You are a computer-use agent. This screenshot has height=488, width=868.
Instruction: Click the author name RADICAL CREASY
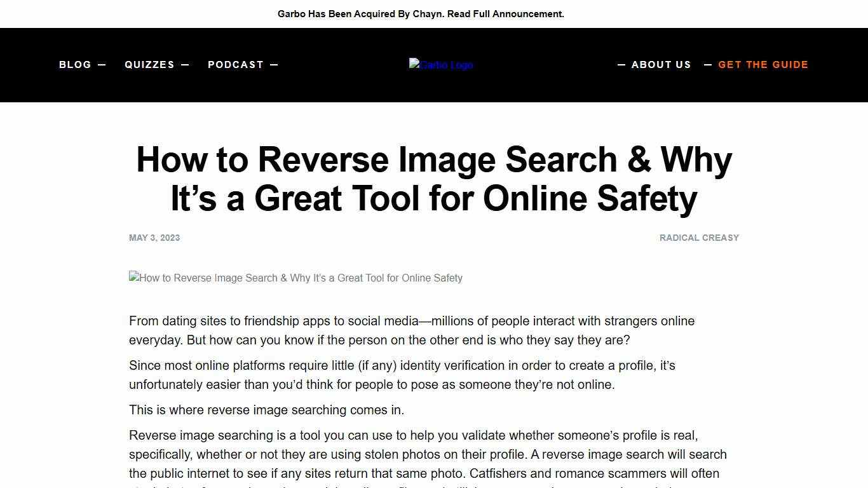tap(699, 238)
